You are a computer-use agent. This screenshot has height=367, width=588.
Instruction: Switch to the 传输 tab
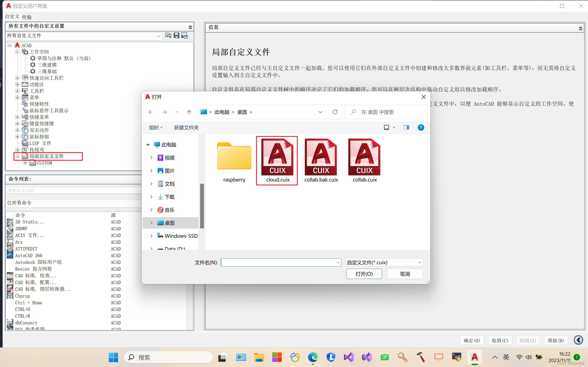pos(27,17)
